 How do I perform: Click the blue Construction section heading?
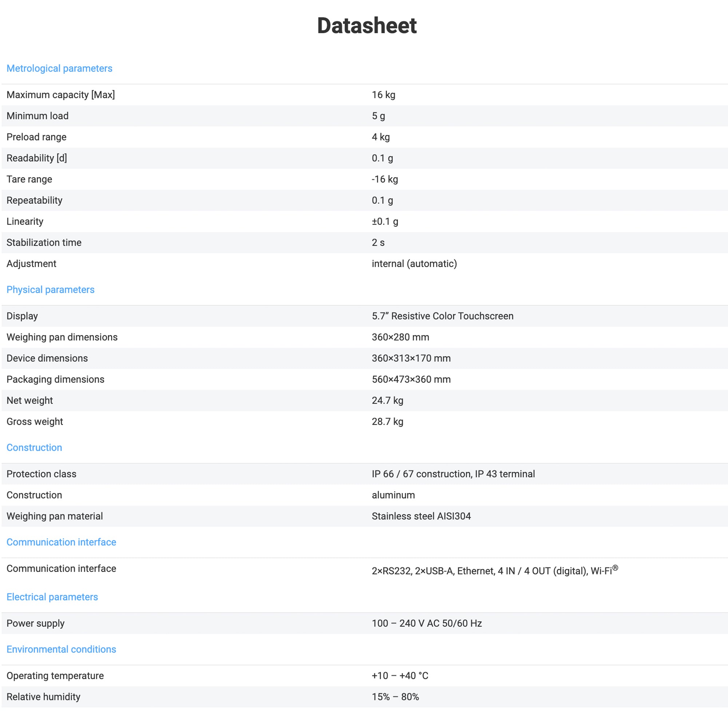[34, 447]
